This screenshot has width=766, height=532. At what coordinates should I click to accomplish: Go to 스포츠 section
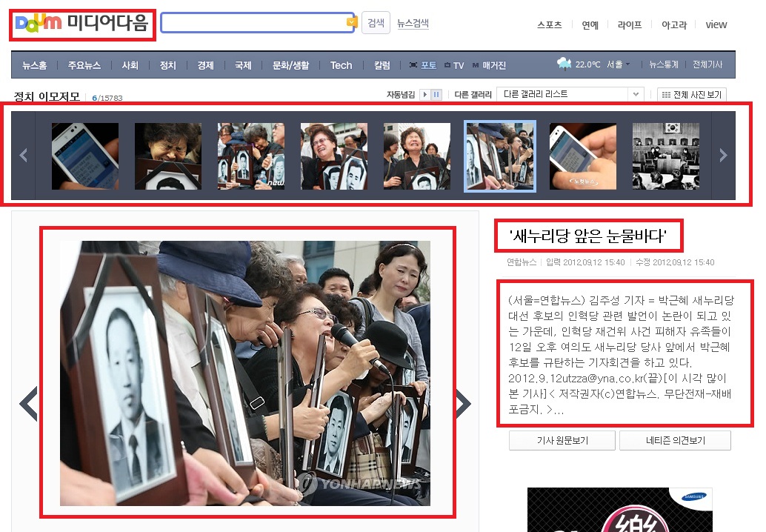coord(550,24)
